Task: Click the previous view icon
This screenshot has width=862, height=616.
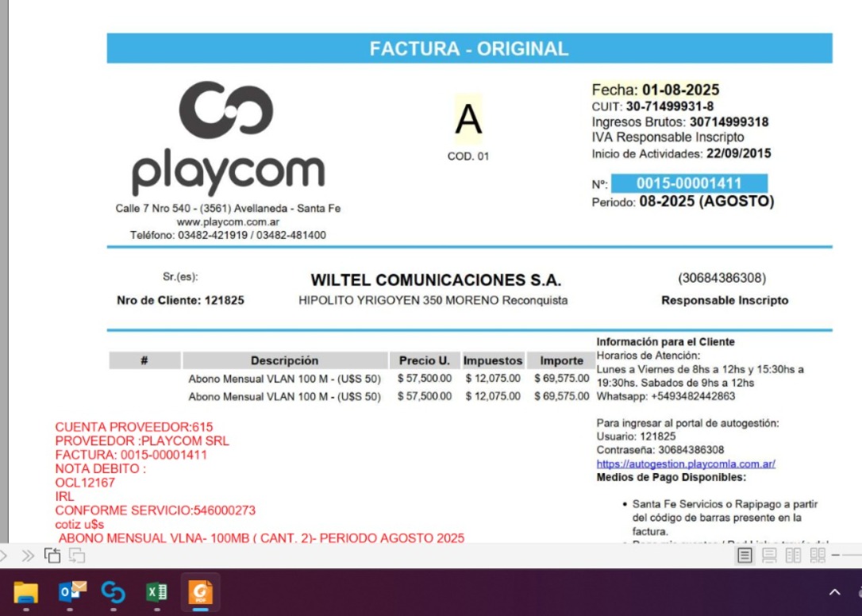Action: pos(52,556)
